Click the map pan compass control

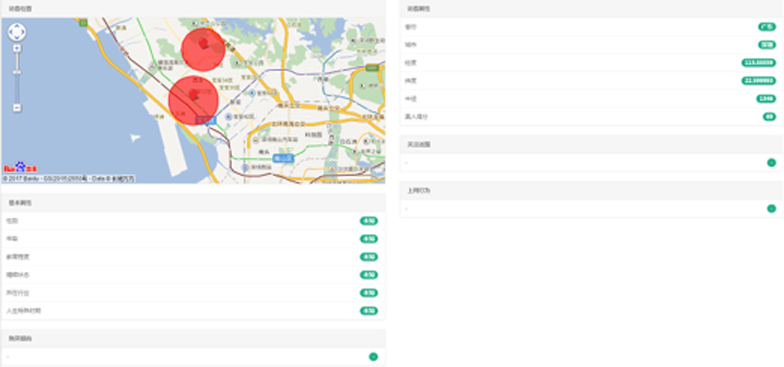(x=17, y=32)
